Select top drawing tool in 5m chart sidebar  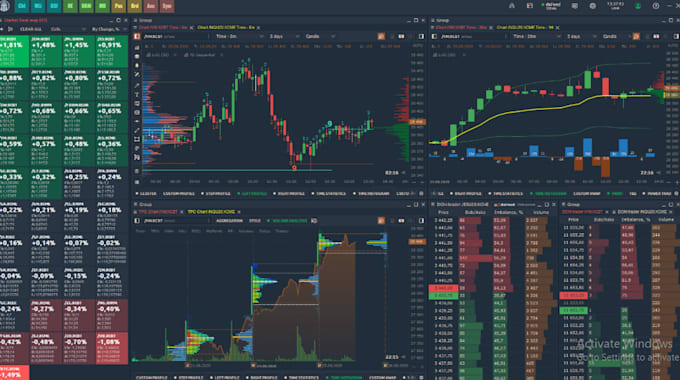coord(137,47)
